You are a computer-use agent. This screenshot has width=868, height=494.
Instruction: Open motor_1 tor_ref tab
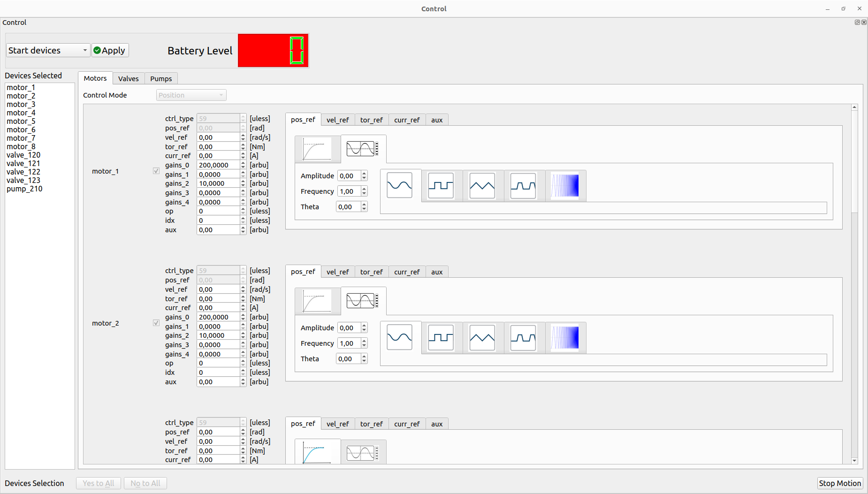click(x=372, y=120)
